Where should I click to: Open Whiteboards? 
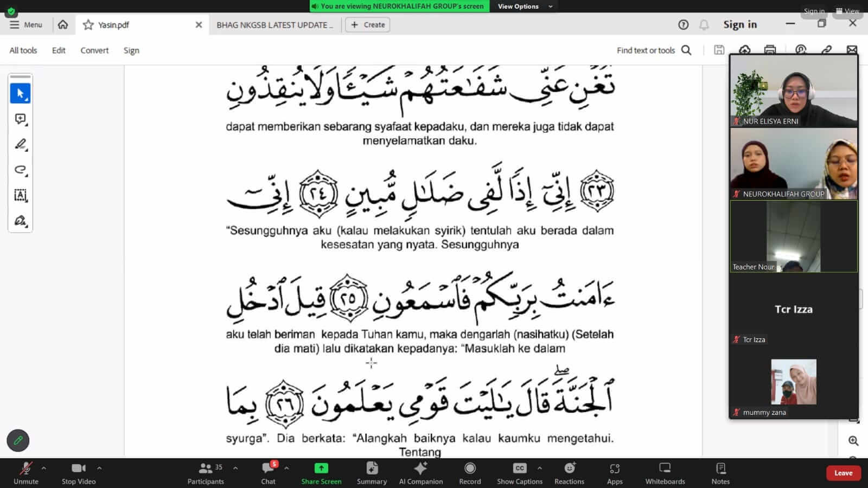665,473
